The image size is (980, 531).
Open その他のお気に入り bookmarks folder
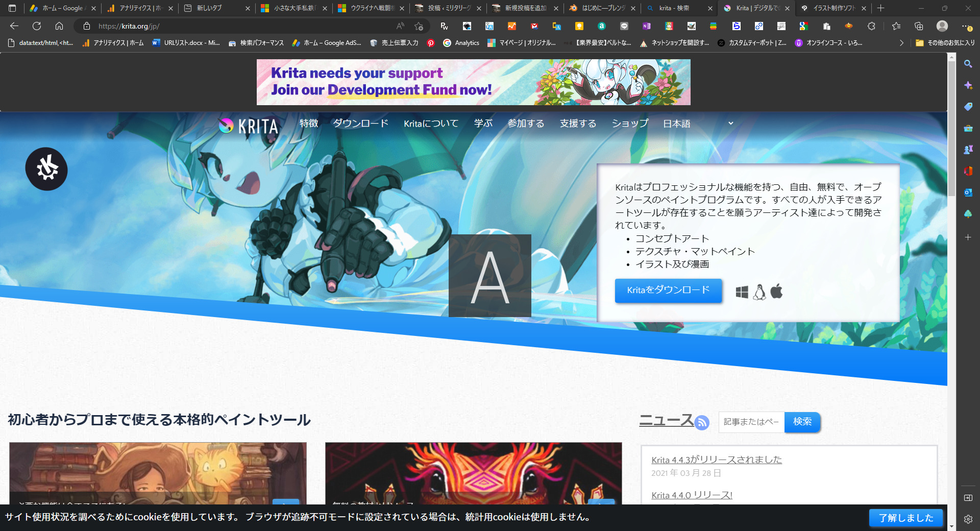point(945,43)
